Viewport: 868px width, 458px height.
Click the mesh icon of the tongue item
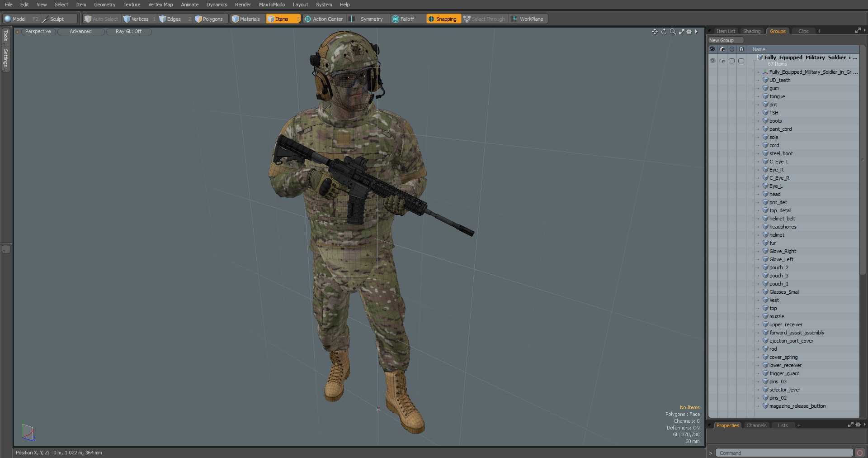tap(765, 96)
